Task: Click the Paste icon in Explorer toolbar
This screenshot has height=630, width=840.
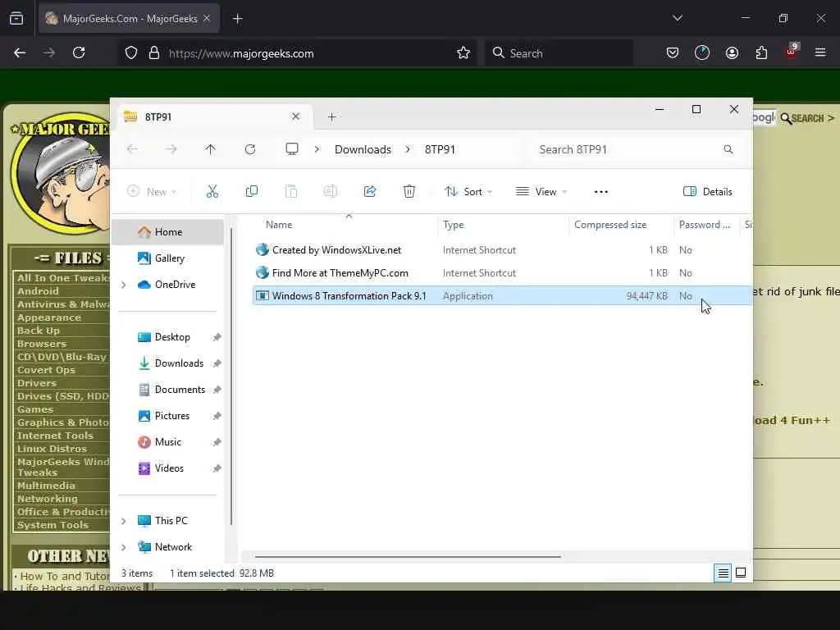Action: 291,191
